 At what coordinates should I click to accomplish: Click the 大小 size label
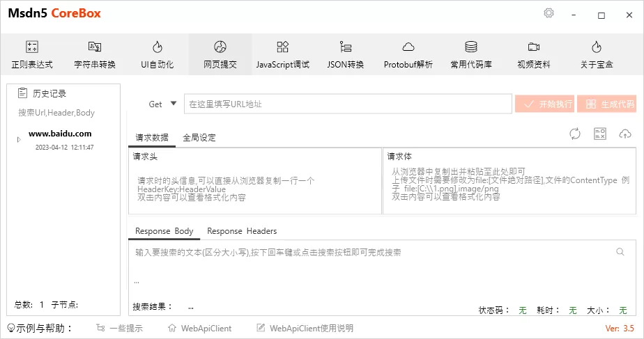click(x=598, y=310)
